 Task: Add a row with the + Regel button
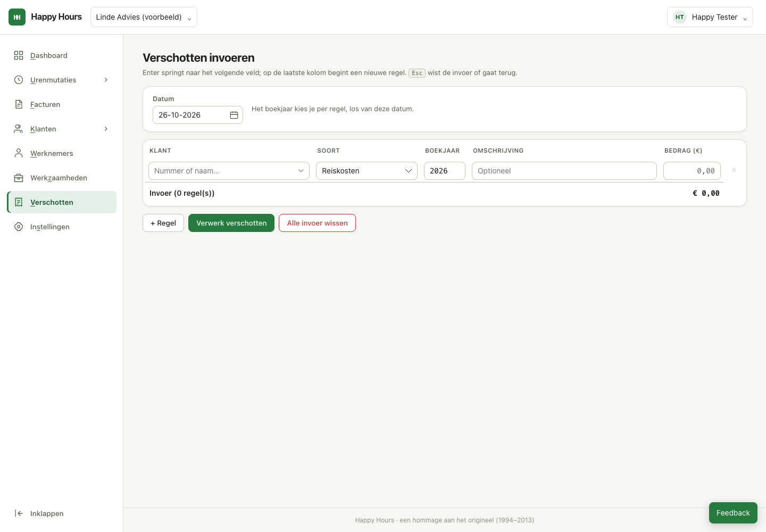163,223
